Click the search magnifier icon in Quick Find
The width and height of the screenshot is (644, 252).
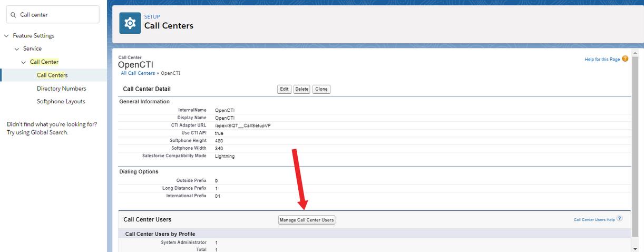coord(13,15)
